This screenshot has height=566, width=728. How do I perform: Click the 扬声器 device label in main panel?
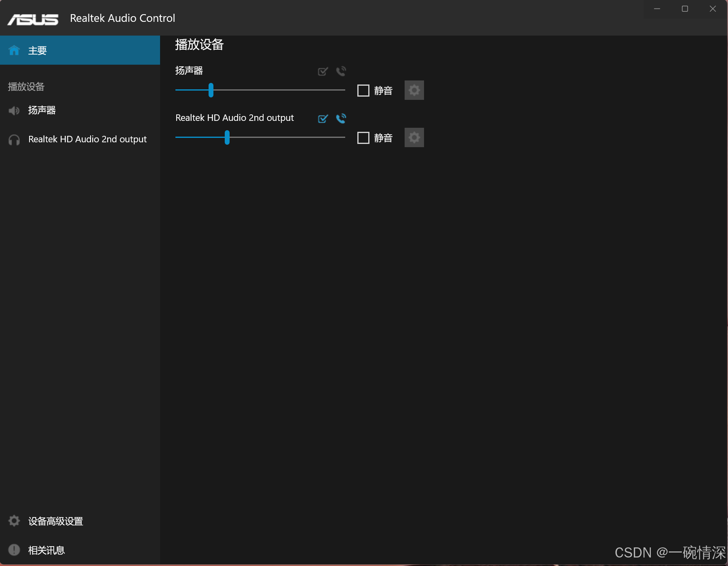coord(189,71)
